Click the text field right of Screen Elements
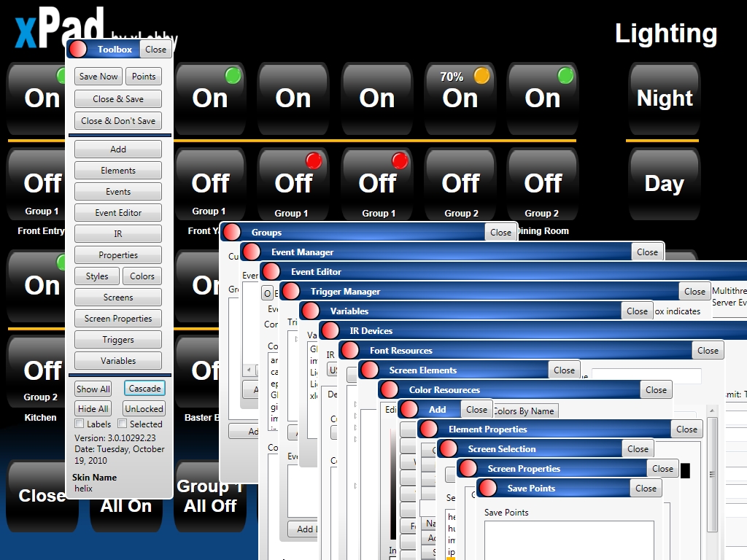This screenshot has height=560, width=747. (x=646, y=376)
